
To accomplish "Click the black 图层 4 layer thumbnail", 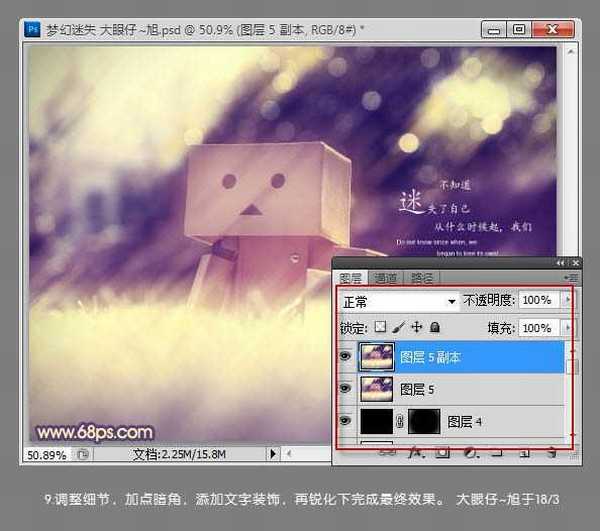I will coord(377,421).
